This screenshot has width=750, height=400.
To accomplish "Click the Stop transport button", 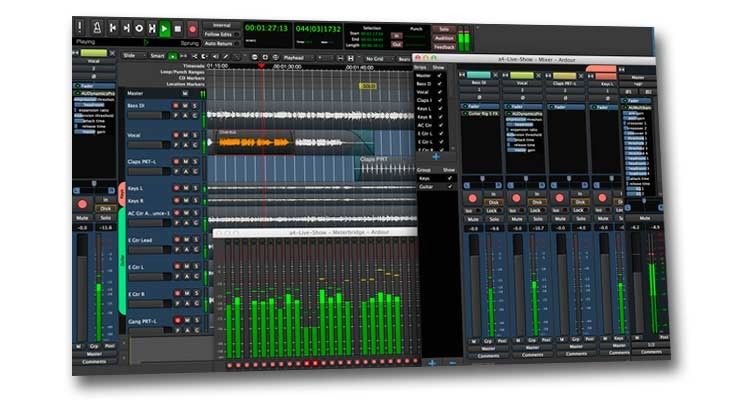I will click(177, 29).
